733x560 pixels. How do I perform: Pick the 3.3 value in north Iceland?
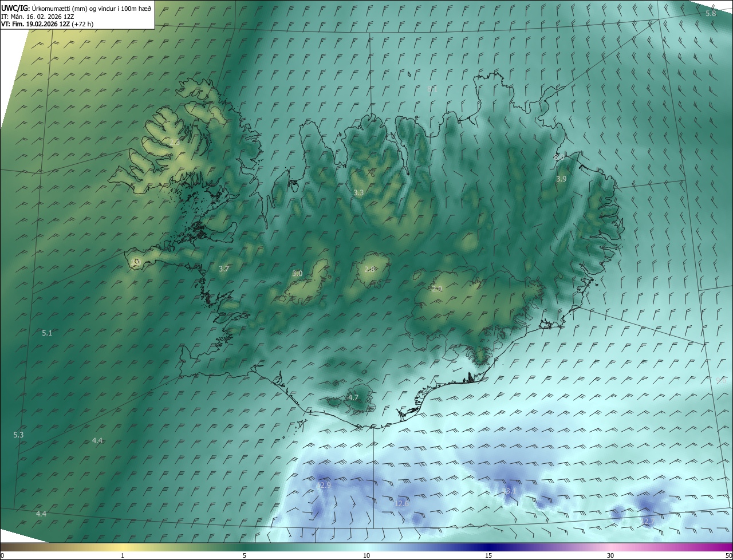[x=358, y=193]
